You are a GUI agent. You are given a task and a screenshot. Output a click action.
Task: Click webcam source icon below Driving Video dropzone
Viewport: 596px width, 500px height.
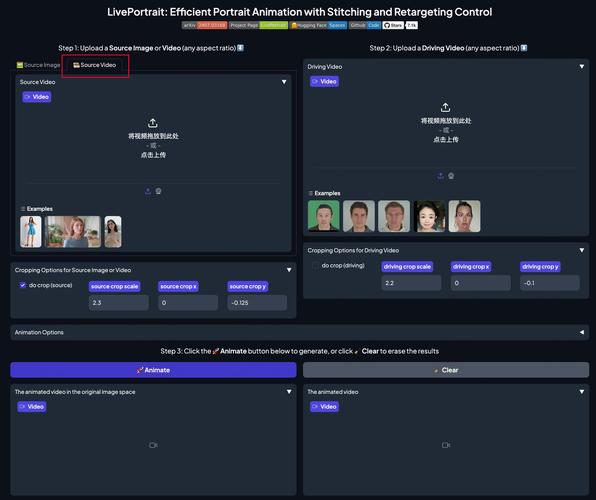[x=451, y=176]
